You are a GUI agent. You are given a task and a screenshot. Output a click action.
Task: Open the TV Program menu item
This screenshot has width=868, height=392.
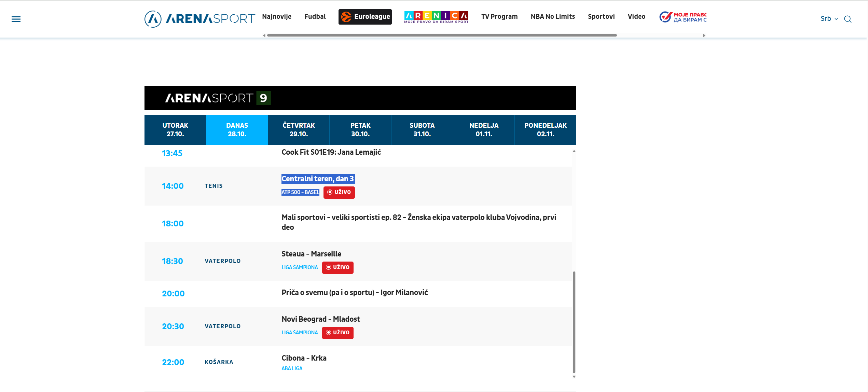click(499, 17)
